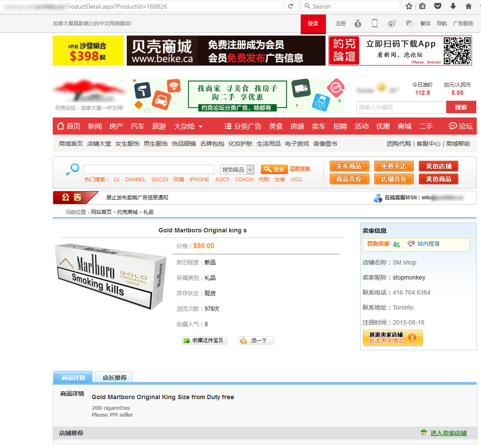Click the forum site logo
Screen dimensions: 481x448
coord(89,91)
